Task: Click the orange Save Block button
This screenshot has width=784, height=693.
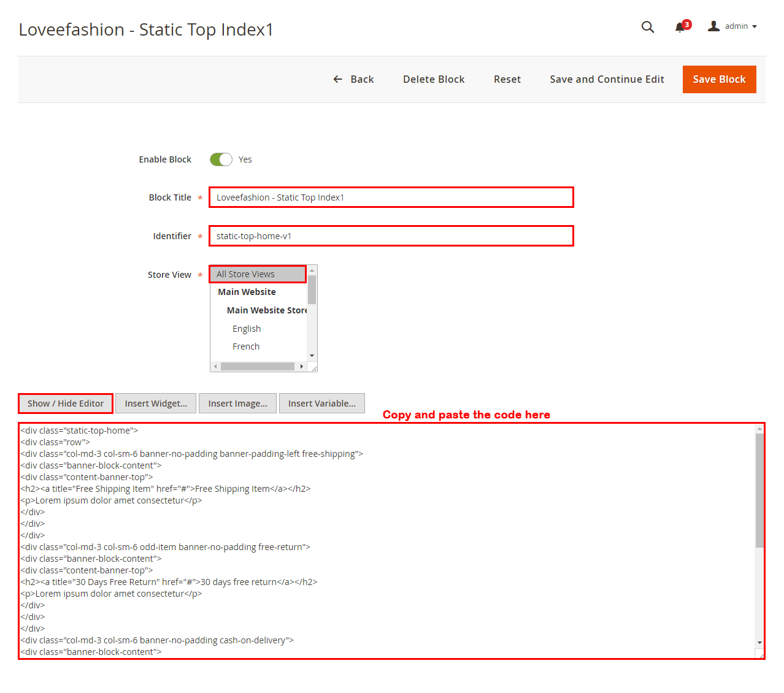Action: [719, 79]
